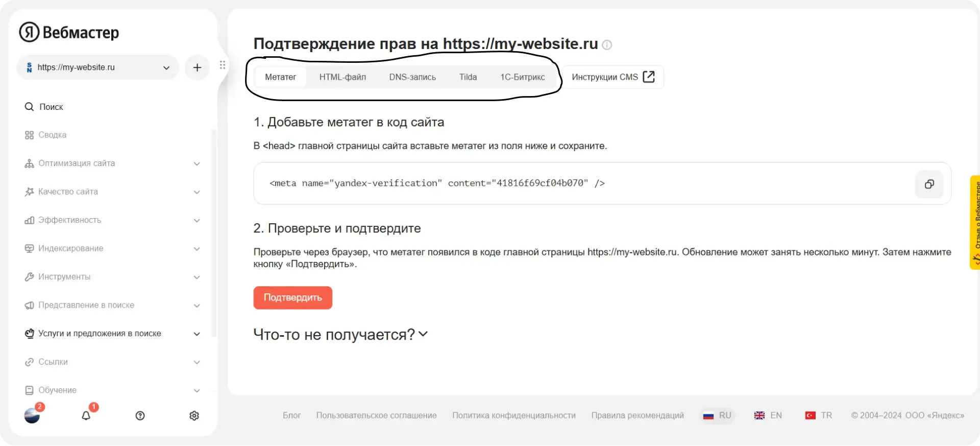Open the Блог footer link
The image size is (980, 446).
coord(292,415)
